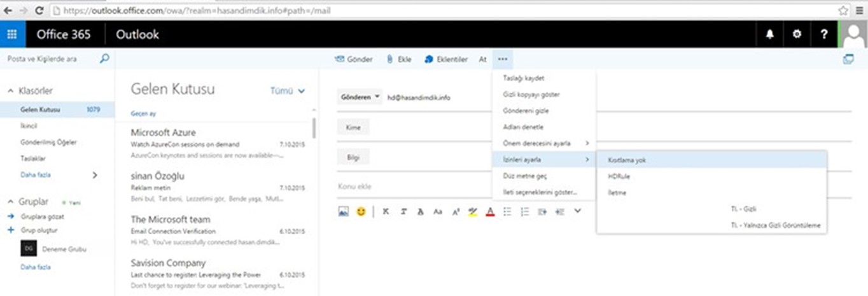Collapse the Klasörler folder section
The image size is (868, 296).
(10, 91)
